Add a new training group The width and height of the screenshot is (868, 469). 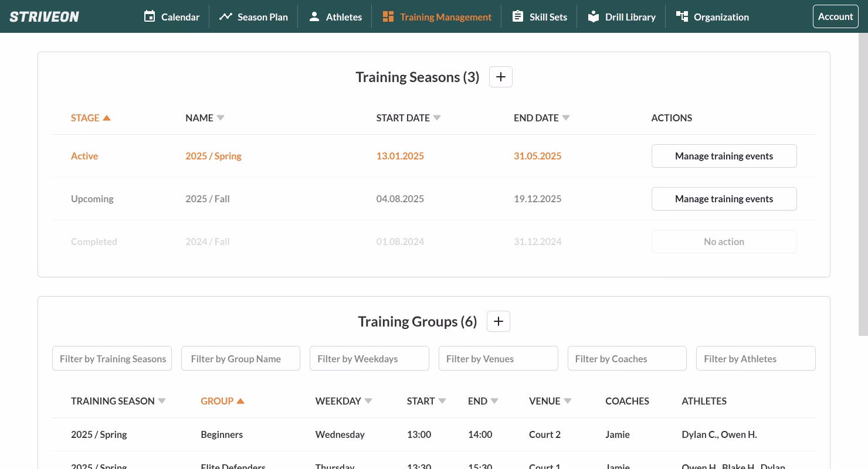click(x=498, y=321)
